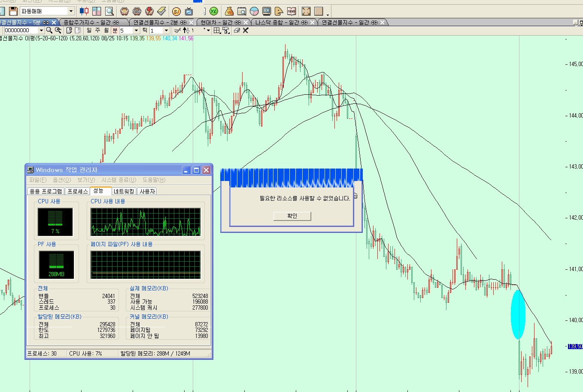Image resolution: width=583 pixels, height=392 pixels.
Task: Click the 확인 button in error dialog
Action: 292,216
